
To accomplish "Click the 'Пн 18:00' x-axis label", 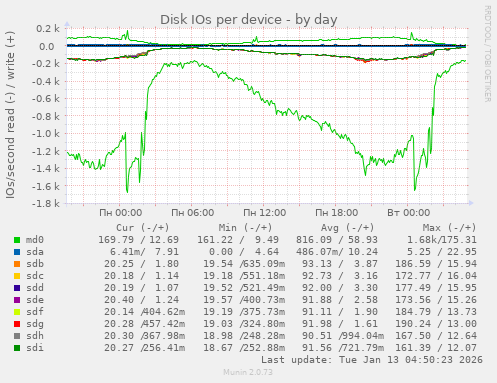I will click(x=336, y=213).
